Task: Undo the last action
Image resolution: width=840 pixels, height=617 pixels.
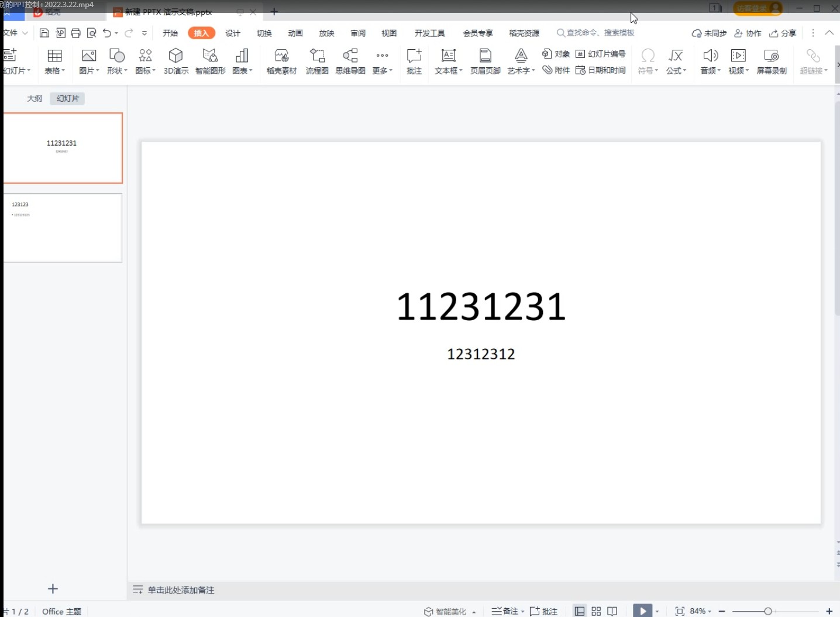Action: click(107, 33)
